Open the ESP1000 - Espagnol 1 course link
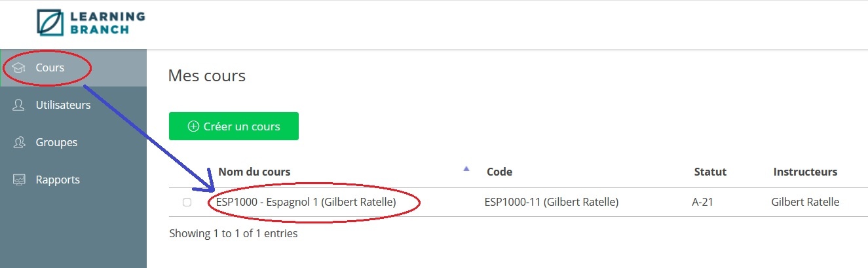 click(306, 202)
